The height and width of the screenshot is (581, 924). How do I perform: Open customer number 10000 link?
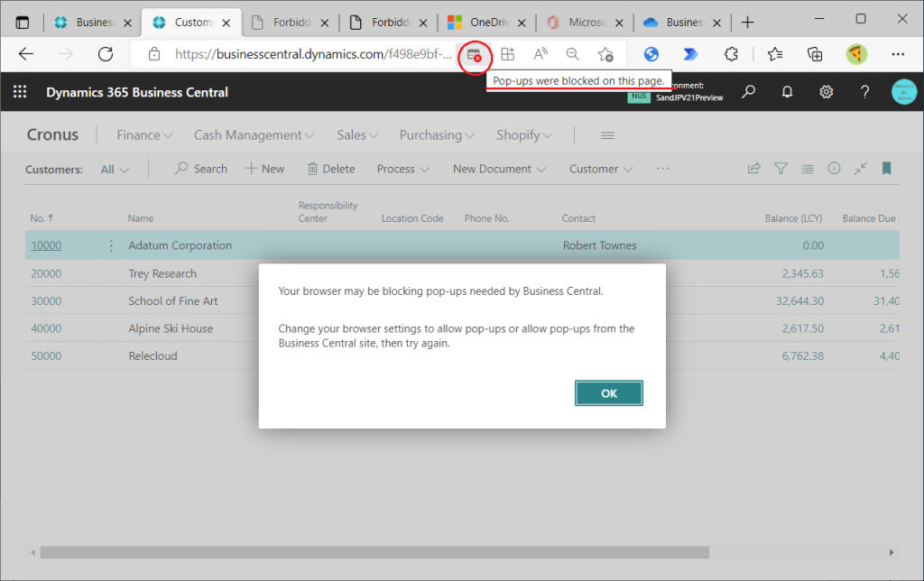(46, 245)
